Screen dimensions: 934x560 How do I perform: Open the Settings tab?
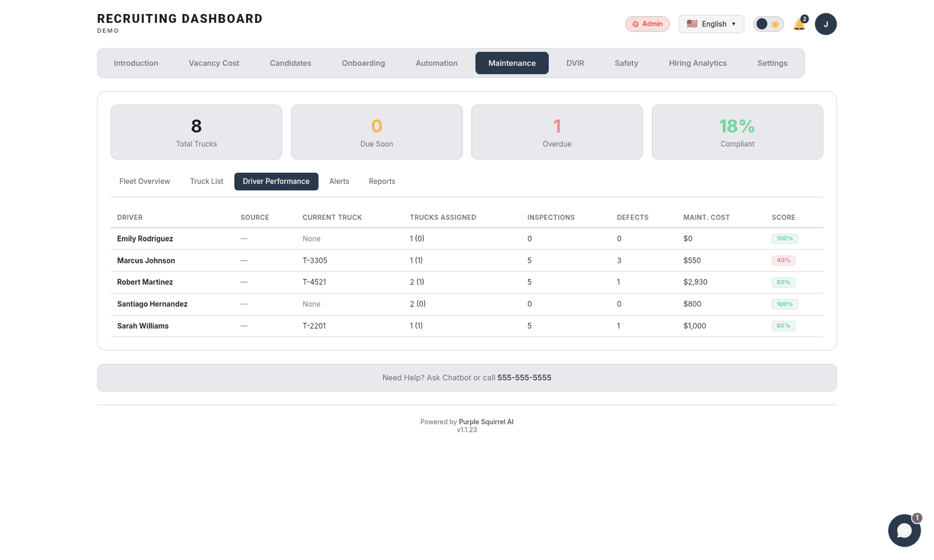(772, 63)
